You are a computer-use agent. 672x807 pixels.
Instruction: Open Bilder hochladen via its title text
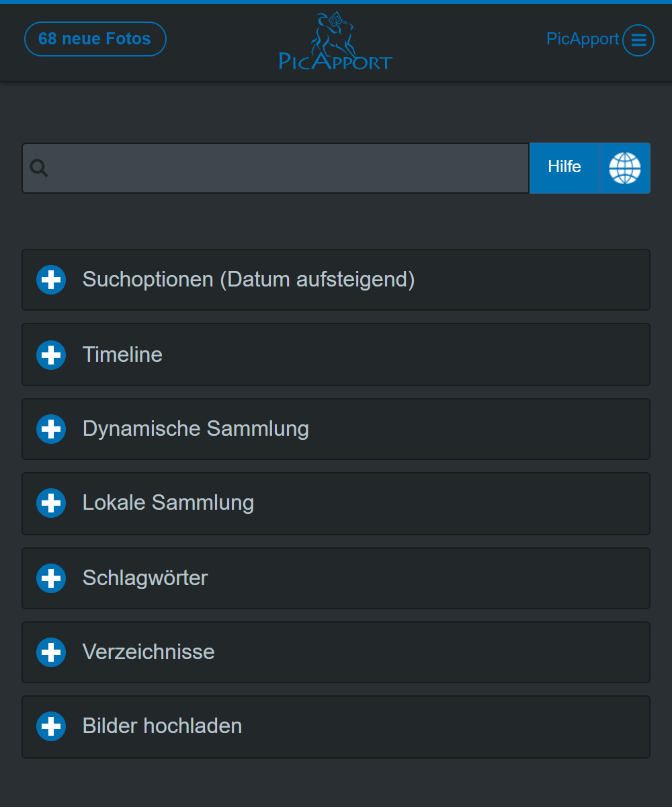[162, 726]
